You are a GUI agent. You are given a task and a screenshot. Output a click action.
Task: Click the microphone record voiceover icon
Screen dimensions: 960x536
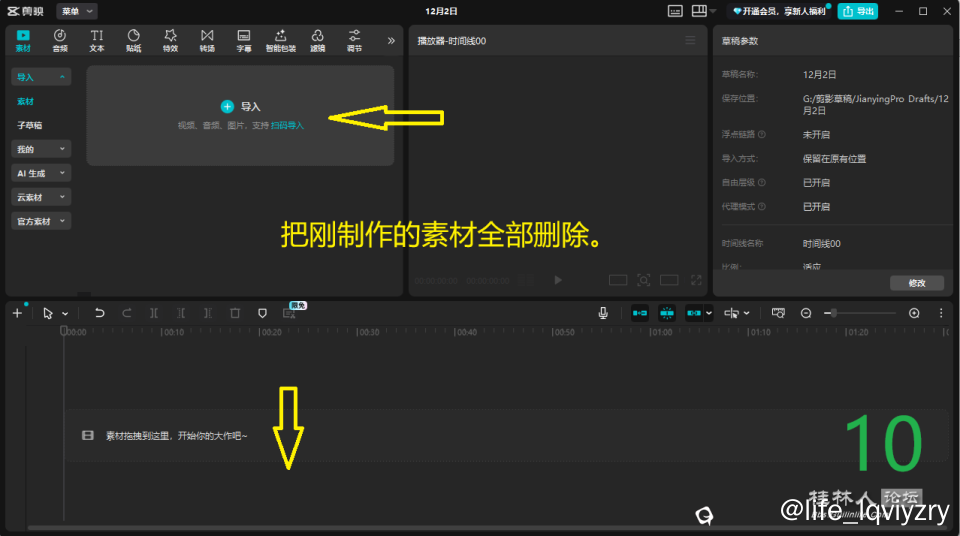tap(603, 313)
